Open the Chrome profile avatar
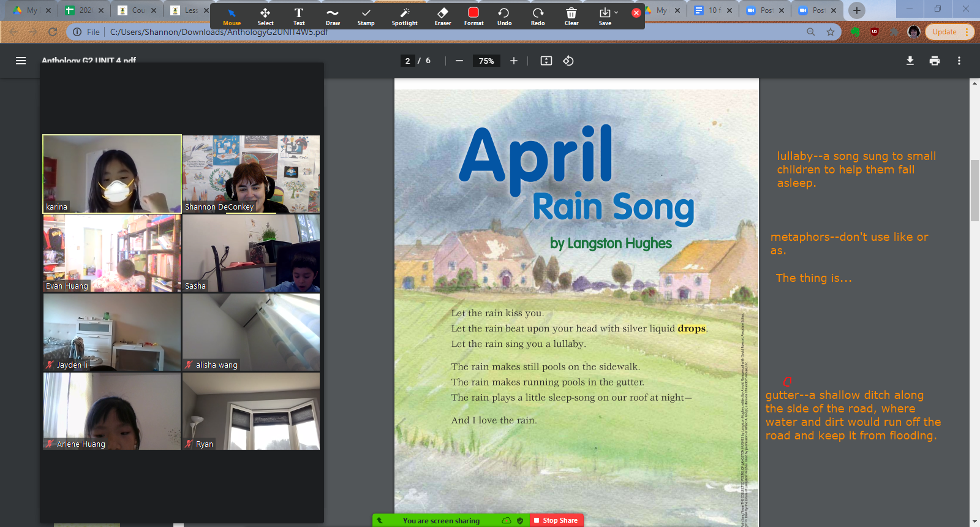This screenshot has height=527, width=980. (x=914, y=32)
